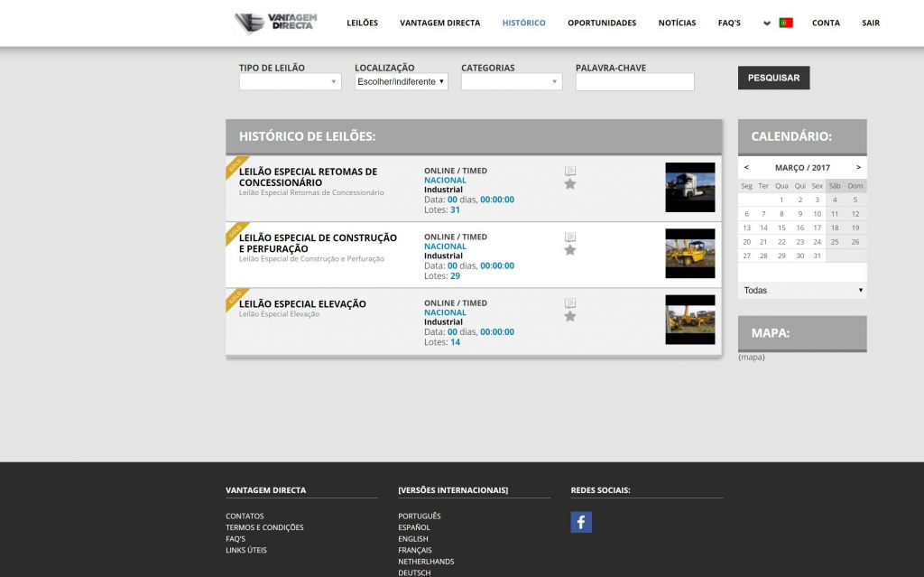Open catalog icon for Leilão Especial Elevação

tap(569, 302)
